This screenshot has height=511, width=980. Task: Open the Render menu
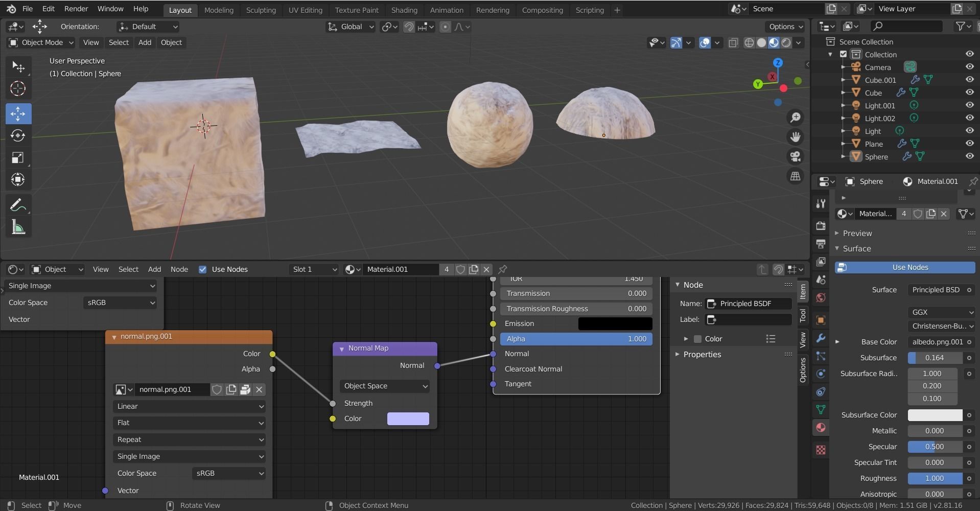(x=76, y=8)
